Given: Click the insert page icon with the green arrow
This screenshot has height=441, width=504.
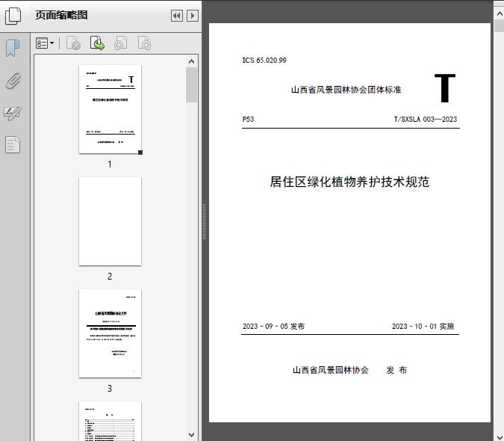Looking at the screenshot, I should [97, 43].
